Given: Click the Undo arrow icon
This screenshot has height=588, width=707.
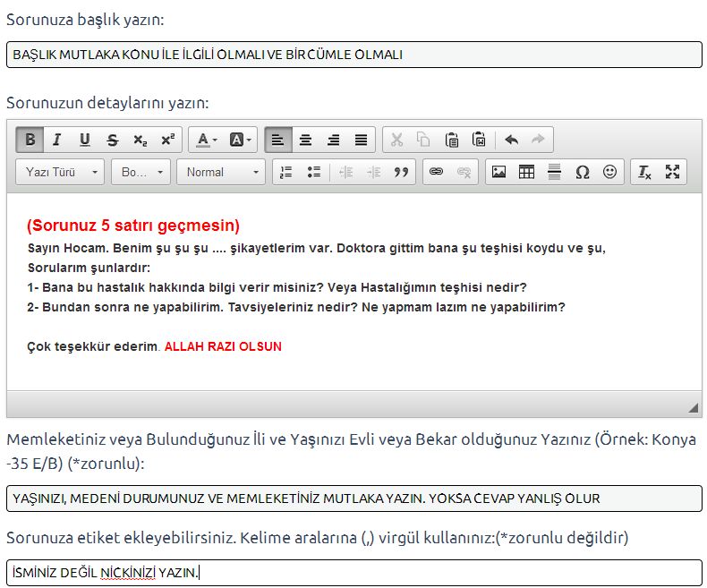Looking at the screenshot, I should (511, 140).
